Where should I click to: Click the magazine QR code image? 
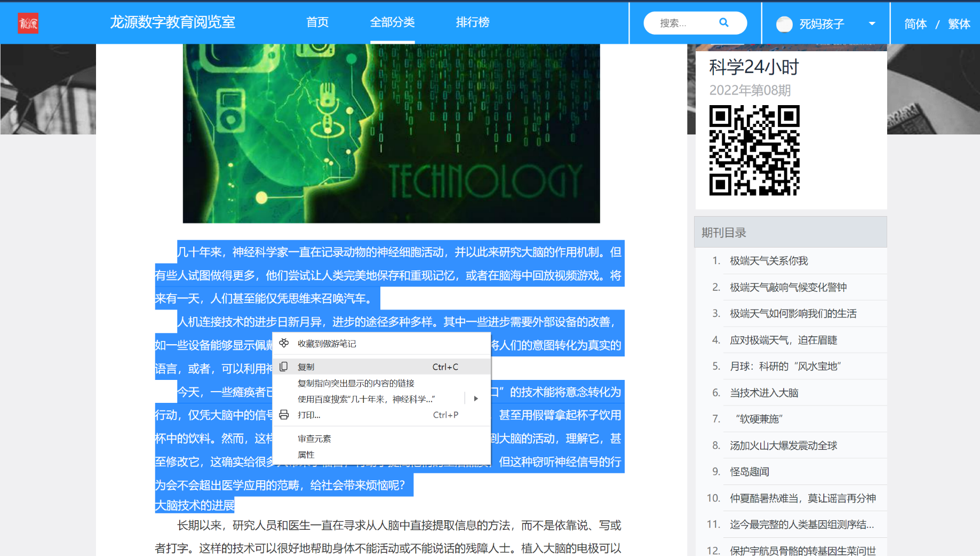(754, 150)
